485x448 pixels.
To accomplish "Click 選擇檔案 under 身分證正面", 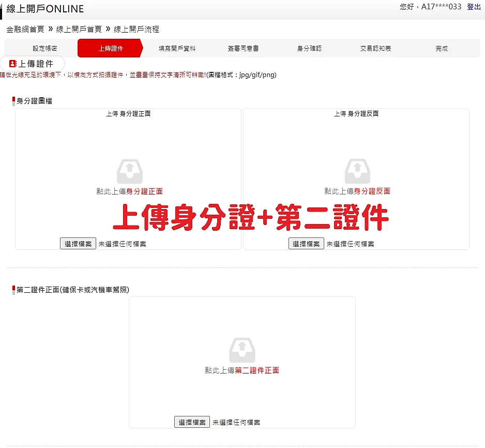I will pos(78,243).
